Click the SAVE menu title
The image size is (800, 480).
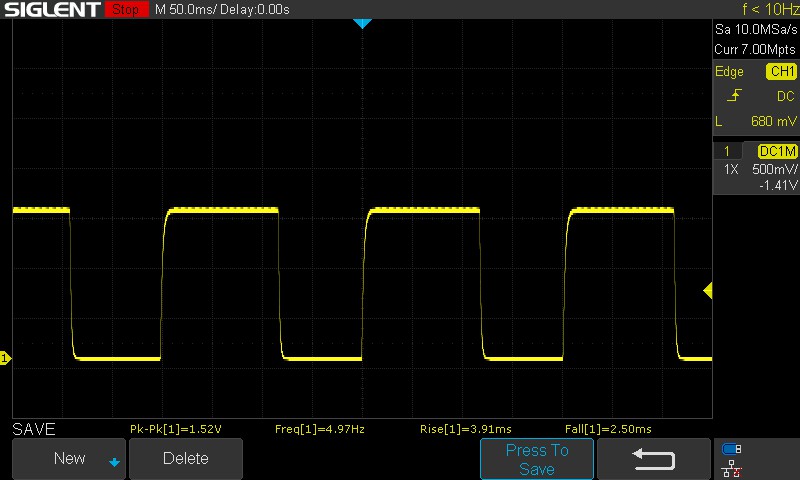coord(34,429)
